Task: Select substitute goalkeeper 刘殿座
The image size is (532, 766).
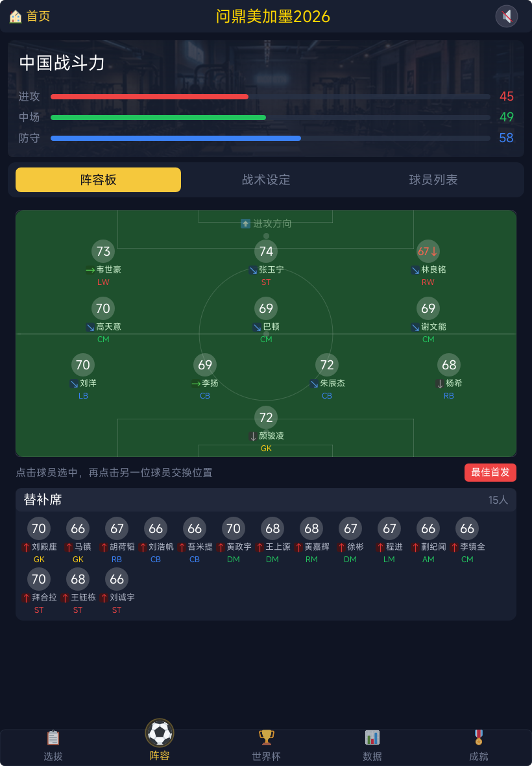Action: 38,540
